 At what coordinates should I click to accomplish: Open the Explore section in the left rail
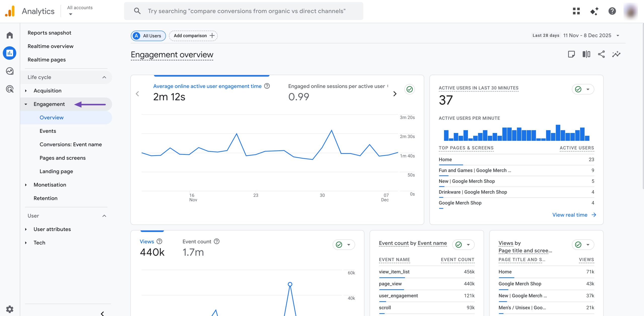click(9, 71)
